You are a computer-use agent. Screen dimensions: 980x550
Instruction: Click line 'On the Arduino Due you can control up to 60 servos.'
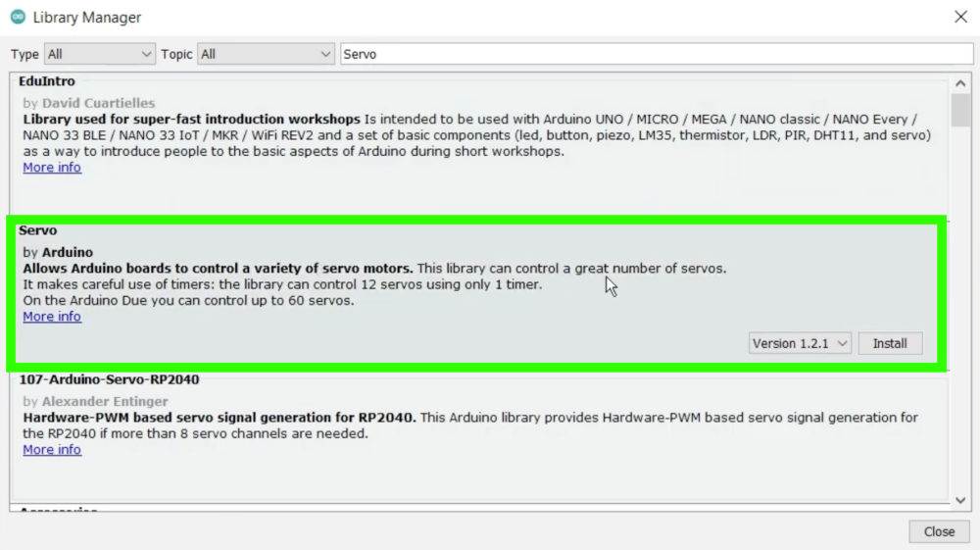click(x=189, y=301)
